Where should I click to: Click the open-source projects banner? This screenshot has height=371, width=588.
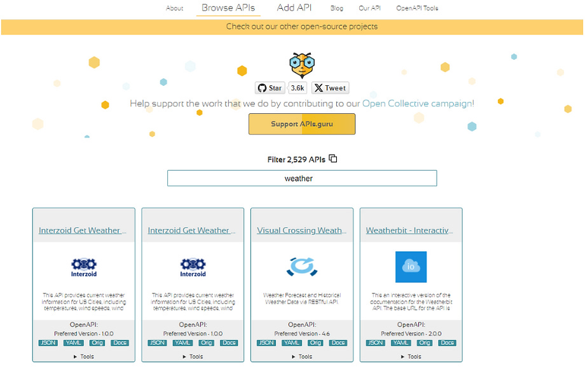click(x=292, y=27)
